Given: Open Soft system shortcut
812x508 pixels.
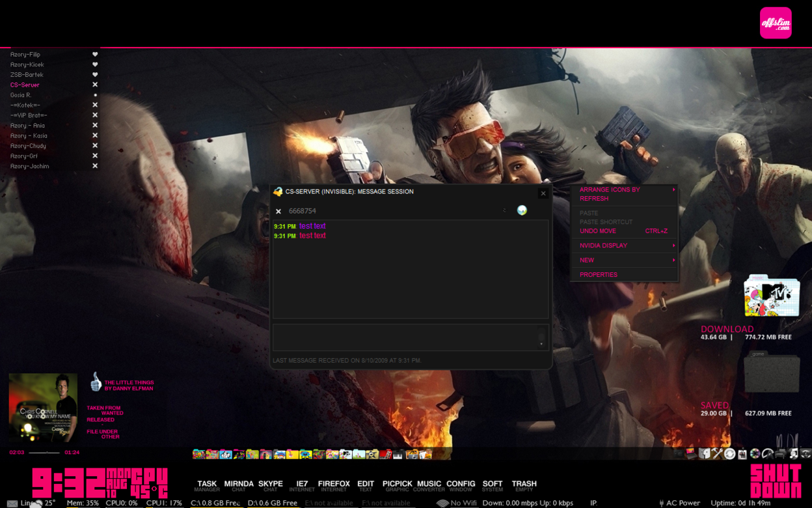Looking at the screenshot, I should pyautogui.click(x=493, y=486).
